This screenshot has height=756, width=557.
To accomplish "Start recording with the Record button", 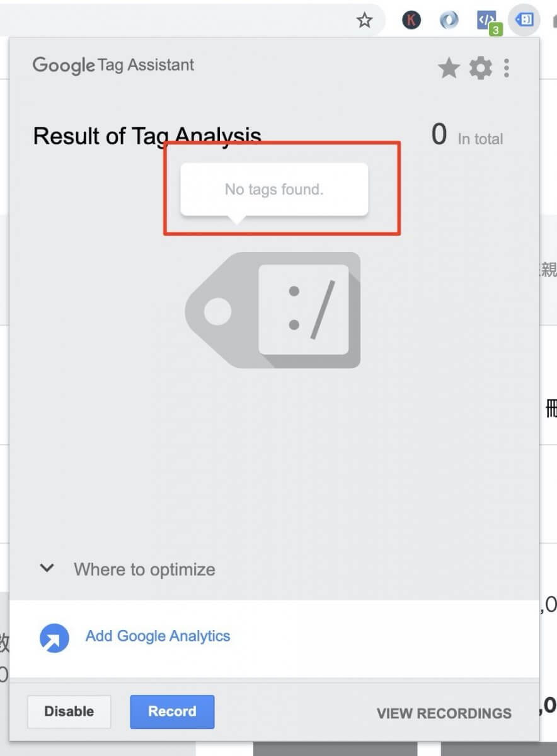I will point(172,711).
